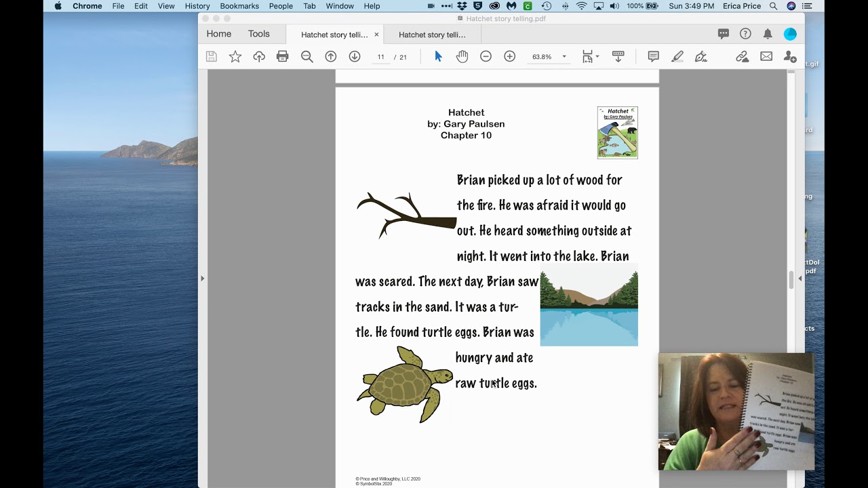Click the tree branch illustration
This screenshot has height=488, width=868.
(406, 216)
